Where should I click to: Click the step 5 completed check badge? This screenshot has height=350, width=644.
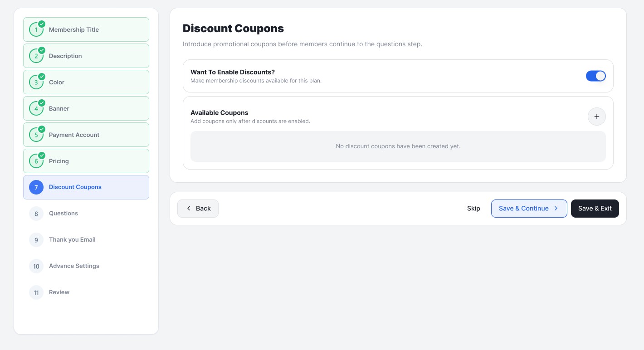42,129
